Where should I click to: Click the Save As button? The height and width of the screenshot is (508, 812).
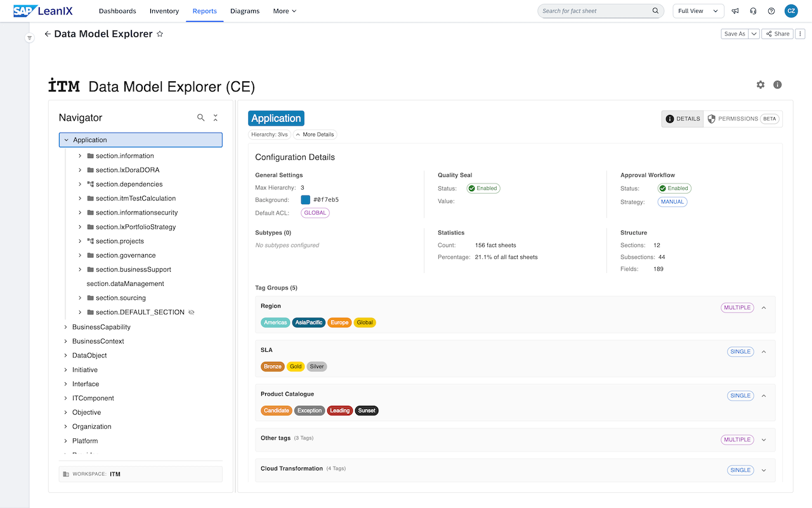[x=735, y=34]
